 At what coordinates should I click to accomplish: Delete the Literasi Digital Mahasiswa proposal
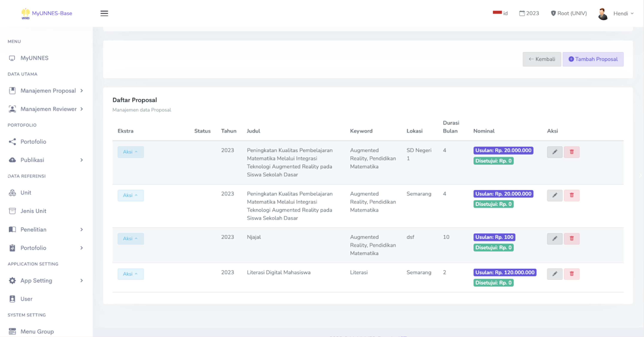[x=571, y=274]
